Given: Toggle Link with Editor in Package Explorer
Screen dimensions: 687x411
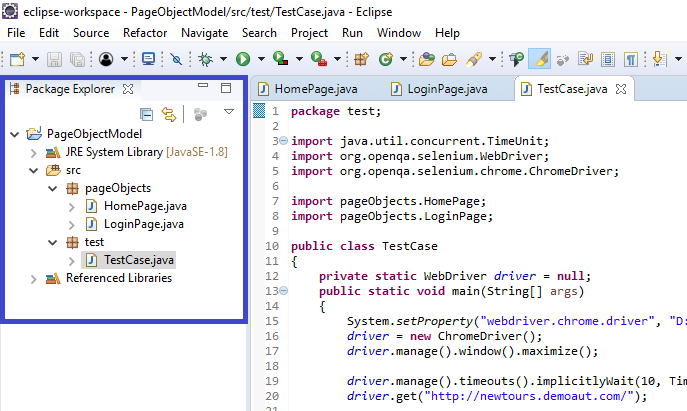Looking at the screenshot, I should 169,114.
